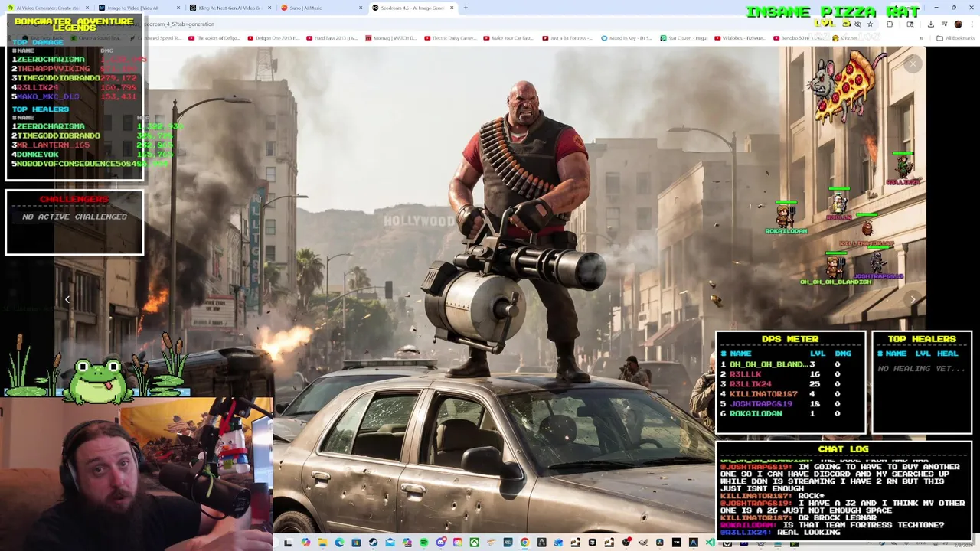Image resolution: width=980 pixels, height=551 pixels.
Task: Show the next image with the right arrow
Action: (912, 299)
